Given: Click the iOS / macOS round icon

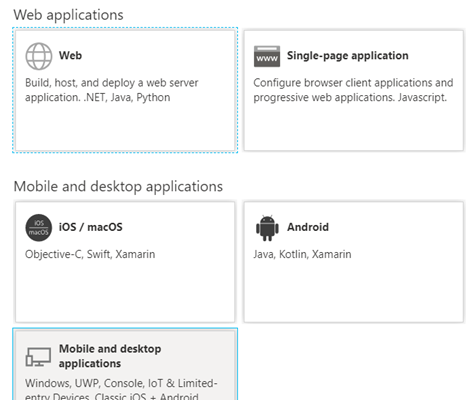Looking at the screenshot, I should 39,228.
